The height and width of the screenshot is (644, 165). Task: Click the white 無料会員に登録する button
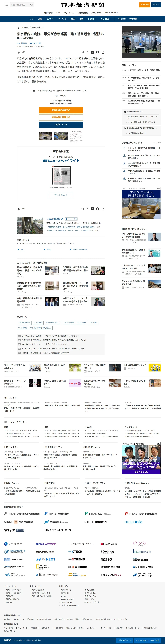point(61,117)
